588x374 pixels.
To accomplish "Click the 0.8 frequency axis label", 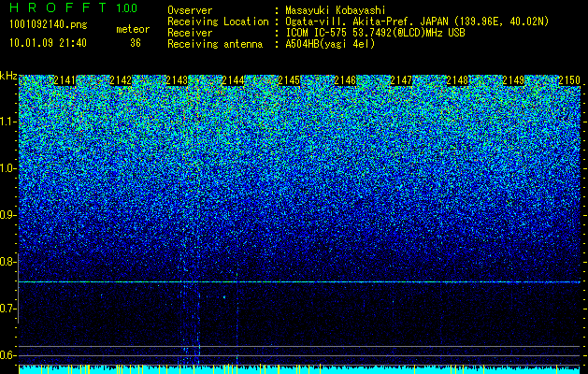I will [7, 262].
